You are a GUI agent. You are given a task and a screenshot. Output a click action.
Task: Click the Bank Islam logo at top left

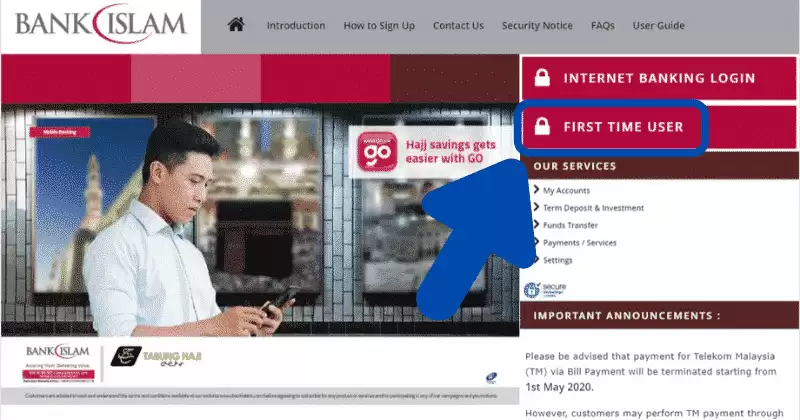point(100,25)
